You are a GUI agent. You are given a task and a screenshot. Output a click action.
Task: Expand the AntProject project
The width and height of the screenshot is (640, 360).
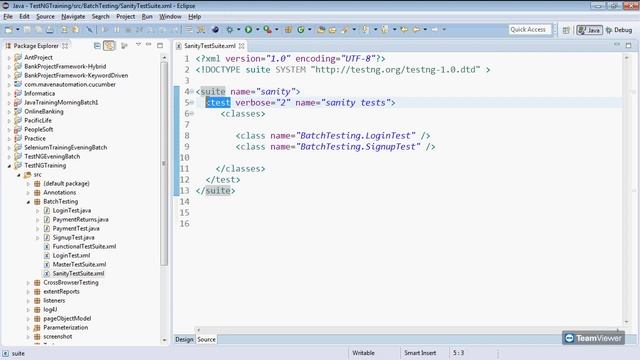point(9,58)
